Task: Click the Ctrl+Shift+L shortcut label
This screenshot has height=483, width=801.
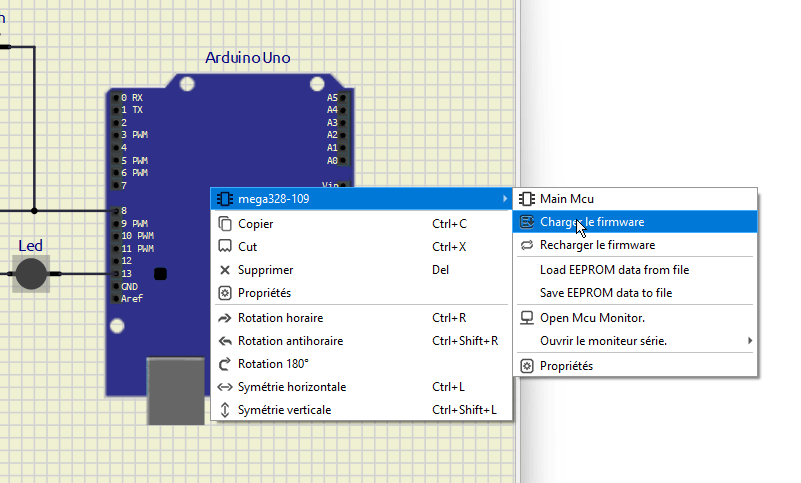Action: tap(464, 410)
